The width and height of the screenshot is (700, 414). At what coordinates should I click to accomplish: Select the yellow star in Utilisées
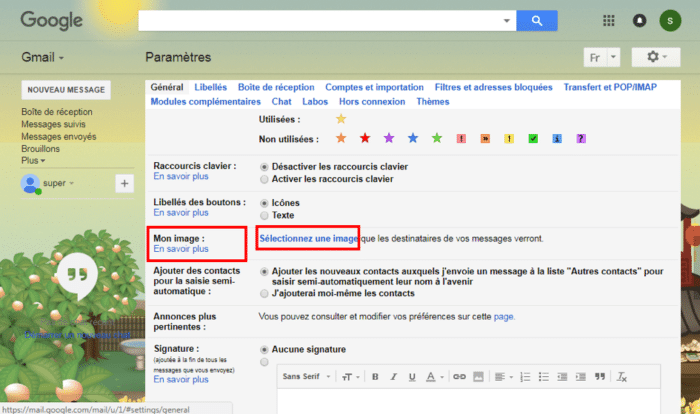click(x=341, y=119)
